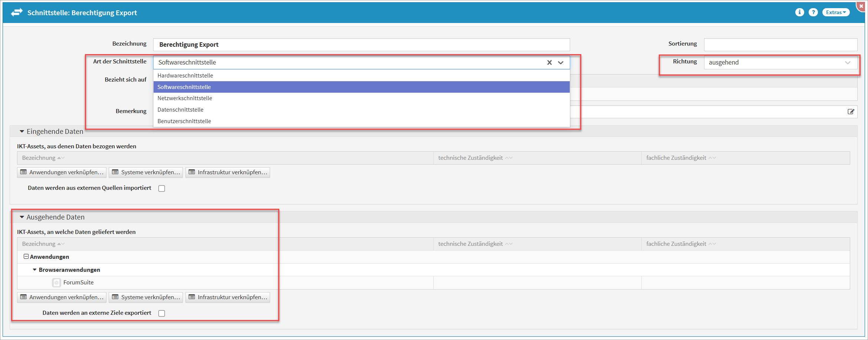
Task: Collapse the Browseranwendungen tree node
Action: coord(34,270)
